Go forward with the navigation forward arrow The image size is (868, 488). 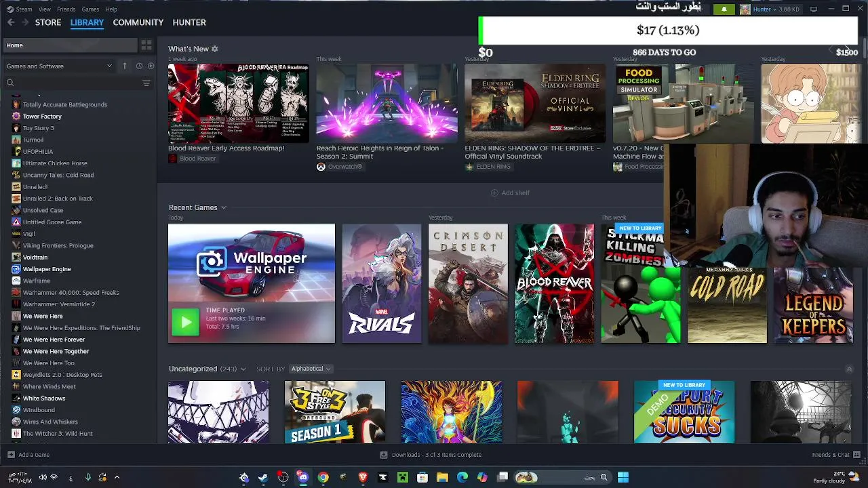(25, 22)
